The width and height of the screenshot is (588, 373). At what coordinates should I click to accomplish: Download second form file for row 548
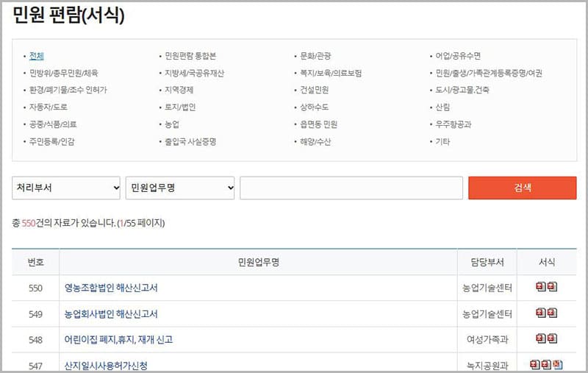(552, 338)
